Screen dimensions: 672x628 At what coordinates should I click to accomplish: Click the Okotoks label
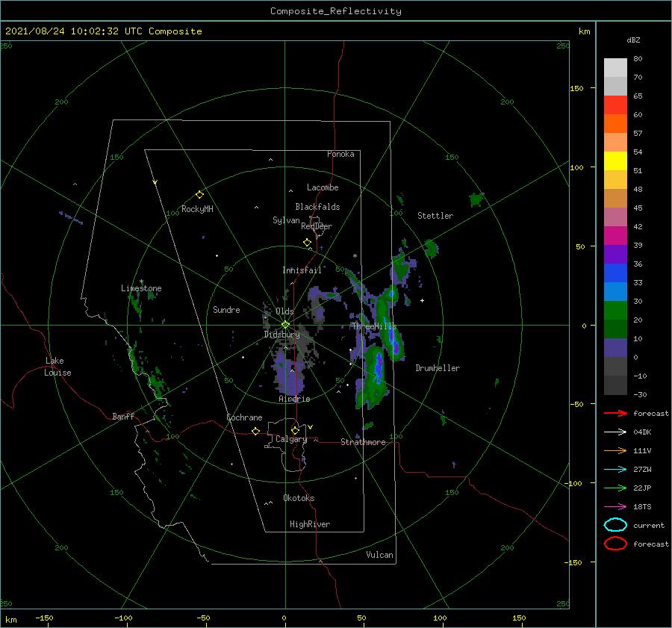click(x=299, y=498)
